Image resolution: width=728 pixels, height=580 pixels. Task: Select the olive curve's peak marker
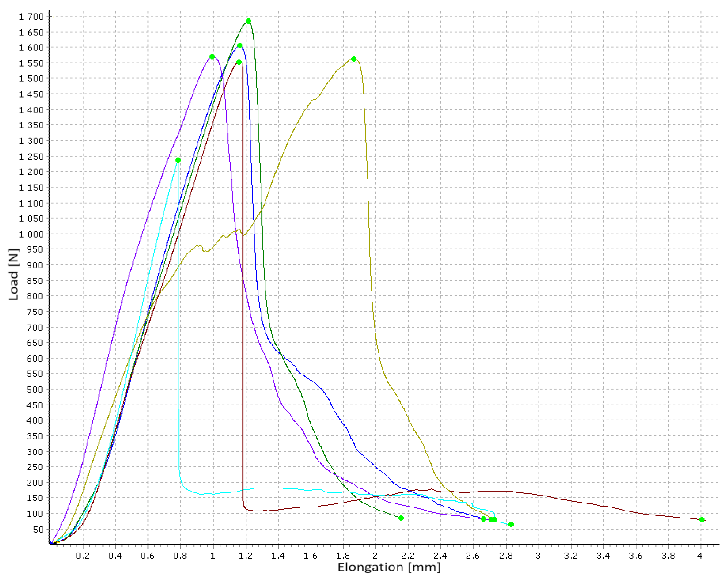pos(354,59)
